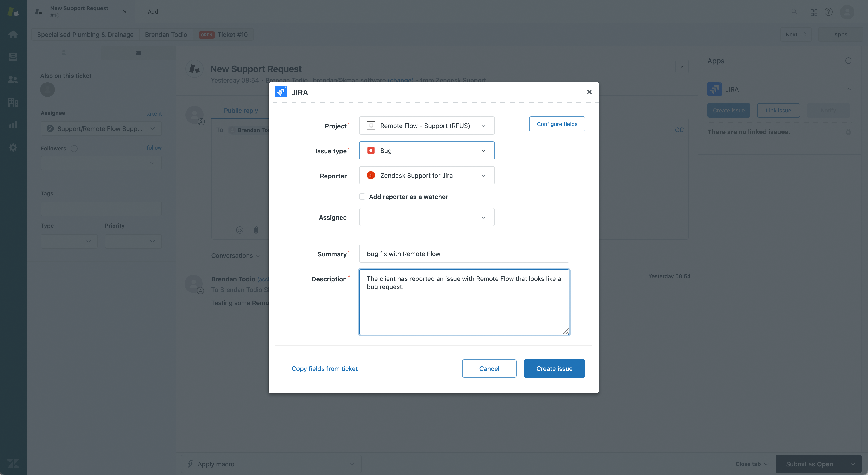
Task: Click the search magnifier icon
Action: pyautogui.click(x=794, y=12)
